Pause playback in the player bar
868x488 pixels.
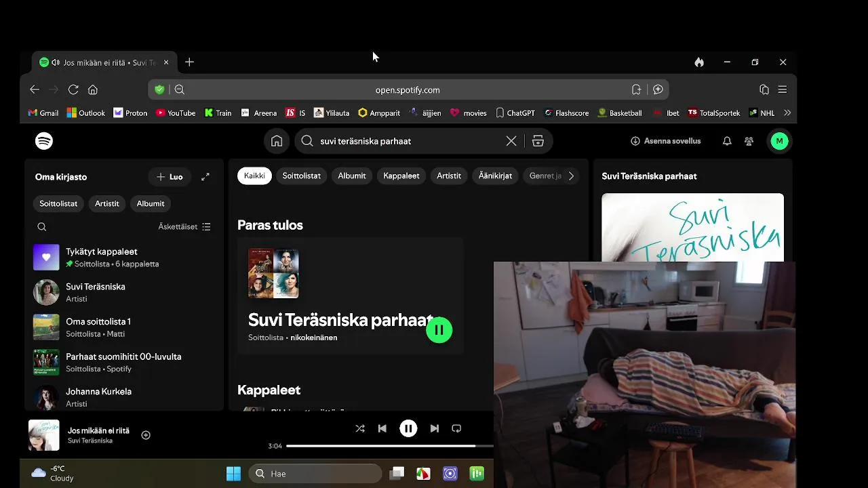tap(408, 428)
